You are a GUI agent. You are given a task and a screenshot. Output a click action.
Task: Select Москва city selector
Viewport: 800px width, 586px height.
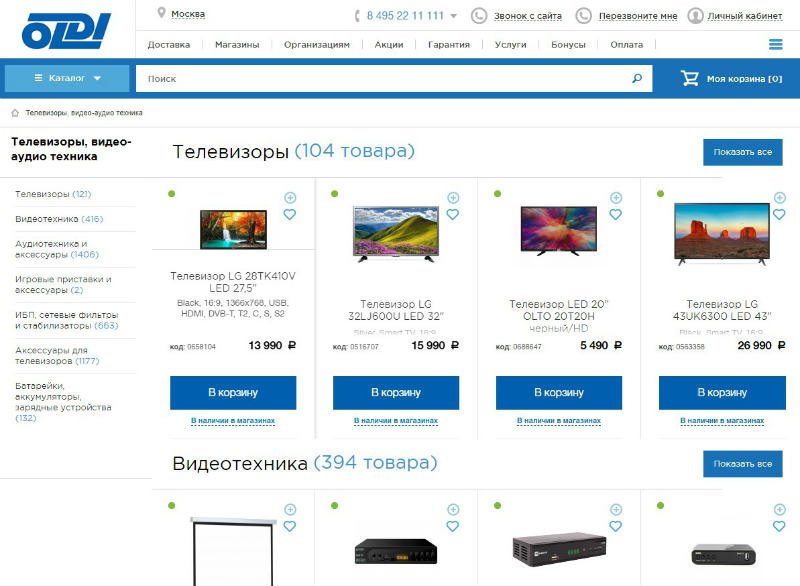pos(188,14)
